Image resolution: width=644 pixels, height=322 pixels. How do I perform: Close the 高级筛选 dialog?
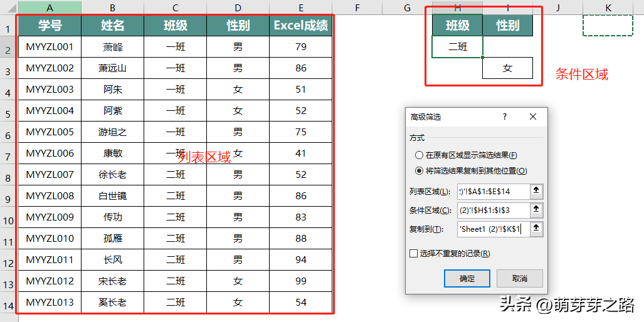click(x=533, y=117)
